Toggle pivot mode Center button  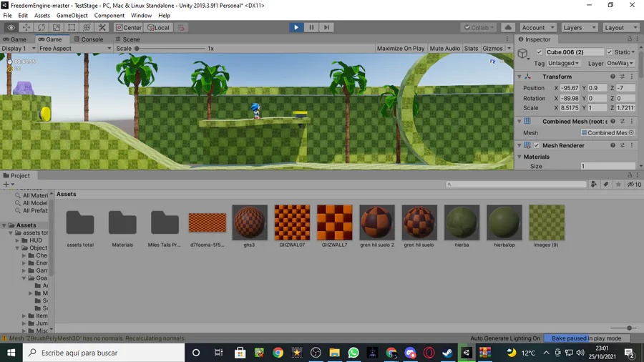(129, 27)
